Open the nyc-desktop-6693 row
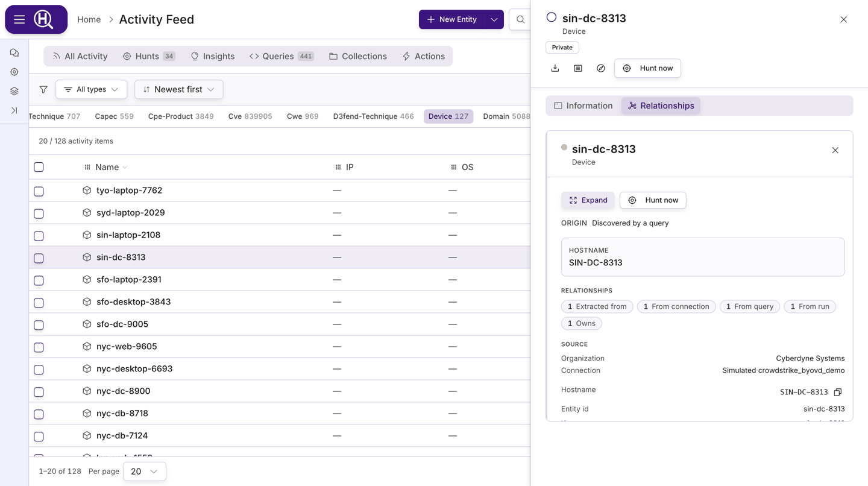This screenshot has height=486, width=868. [x=280, y=369]
